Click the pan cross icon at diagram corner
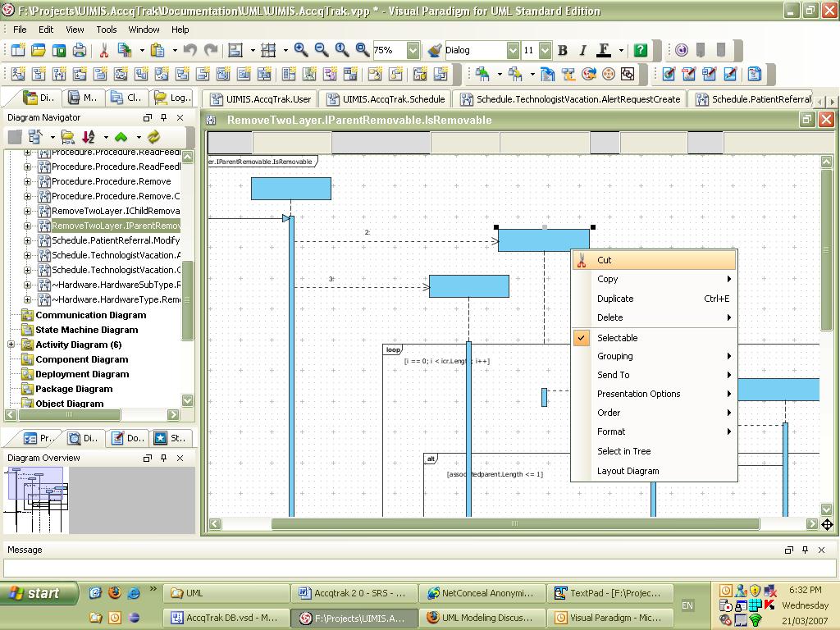The height and width of the screenshot is (630, 840). coord(827,524)
